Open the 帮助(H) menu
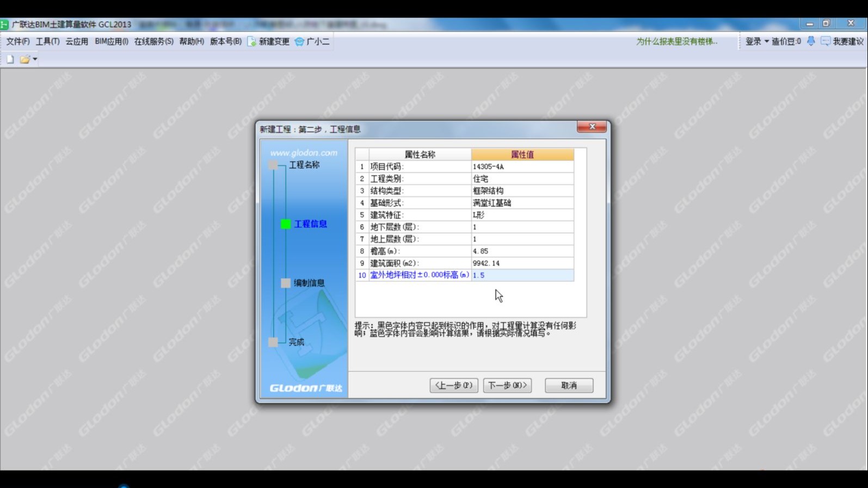This screenshot has width=868, height=488. [x=192, y=41]
